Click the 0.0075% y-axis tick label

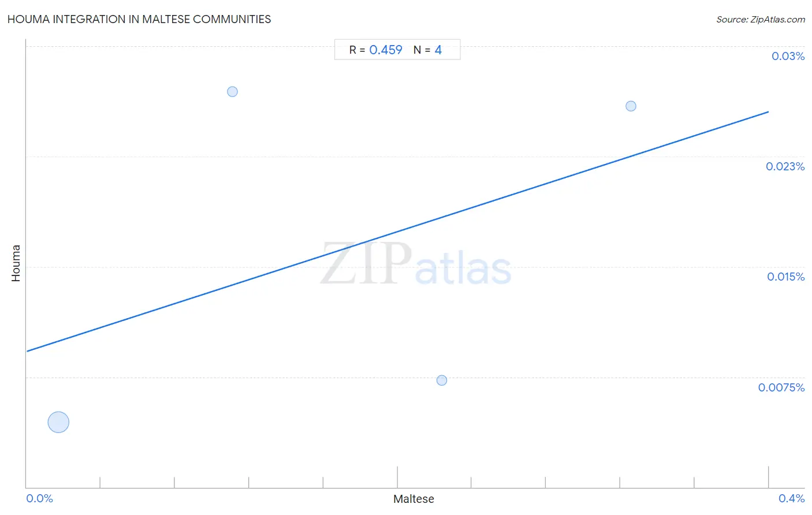coord(781,387)
